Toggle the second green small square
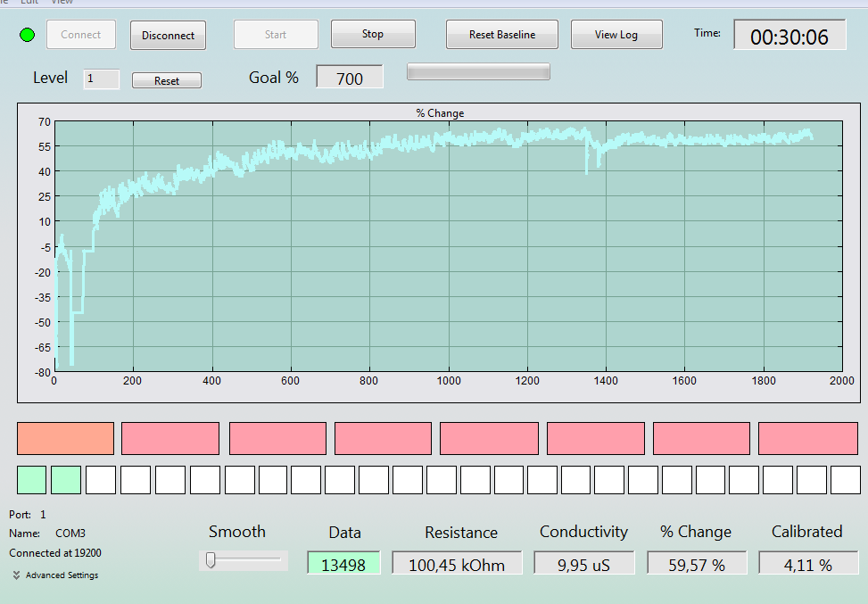The height and width of the screenshot is (604, 868). click(x=66, y=480)
